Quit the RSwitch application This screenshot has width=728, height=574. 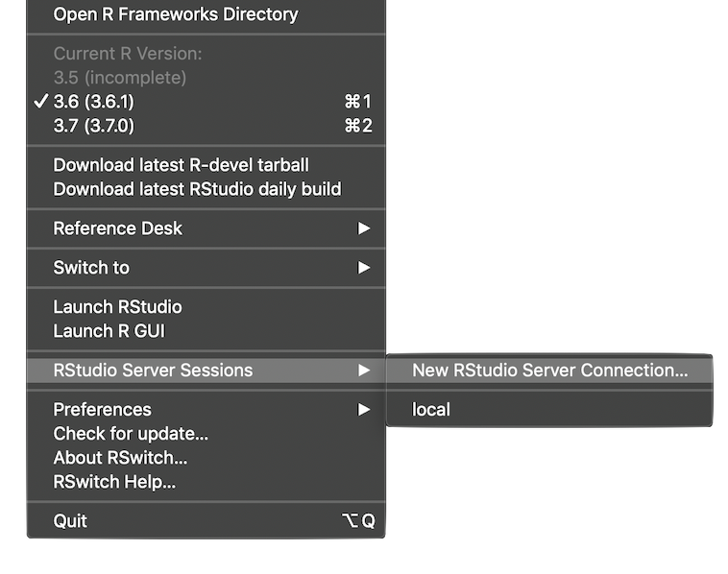click(x=70, y=521)
